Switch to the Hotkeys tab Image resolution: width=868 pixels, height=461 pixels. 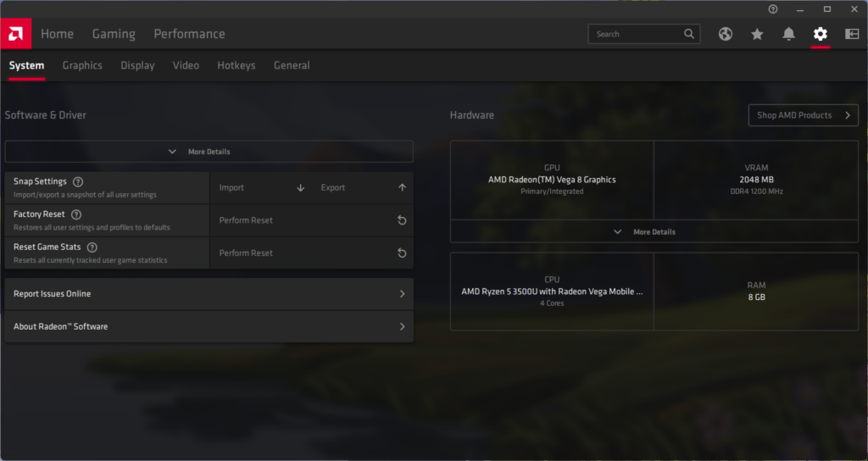236,65
